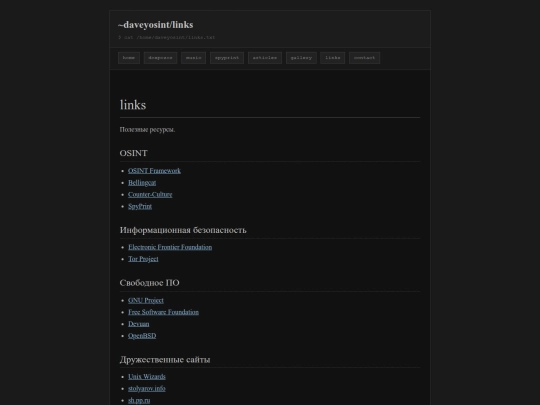Visit the OpenBSD link
This screenshot has width=540, height=405.
point(142,336)
